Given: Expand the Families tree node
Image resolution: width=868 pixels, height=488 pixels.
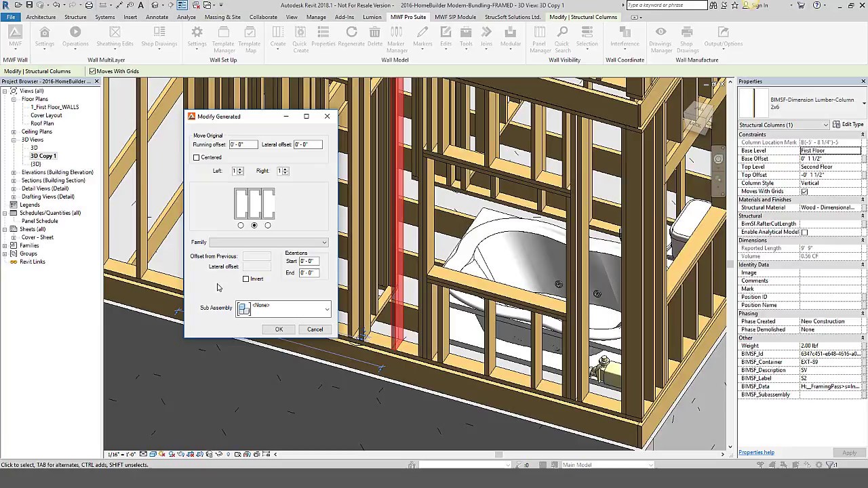Looking at the screenshot, I should pyautogui.click(x=5, y=245).
